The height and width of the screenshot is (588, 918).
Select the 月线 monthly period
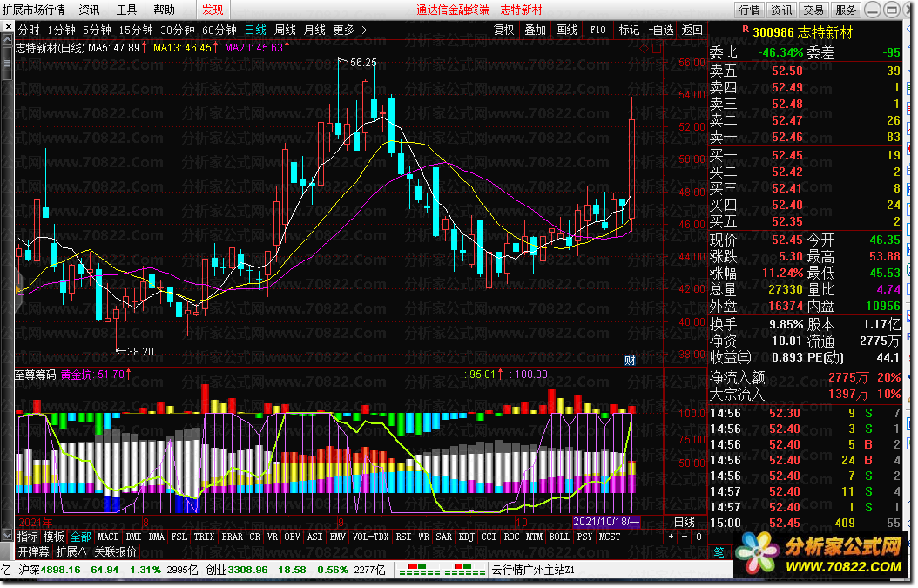(x=314, y=30)
